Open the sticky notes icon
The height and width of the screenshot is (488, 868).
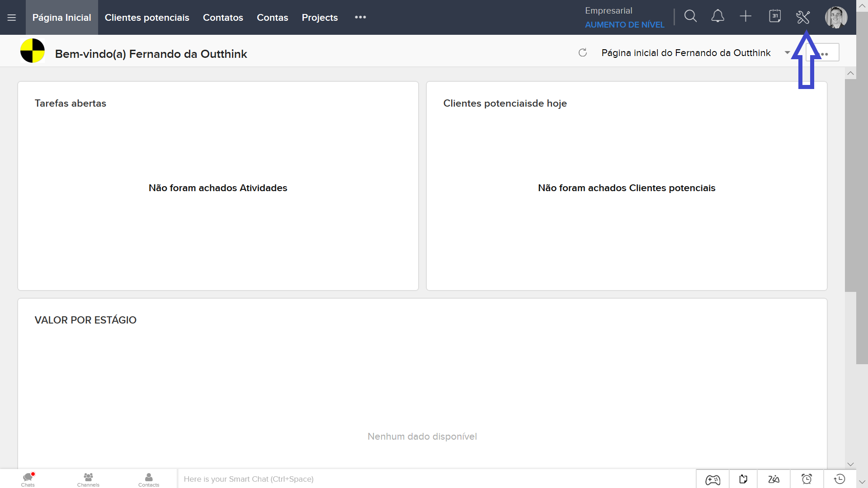coord(743,479)
